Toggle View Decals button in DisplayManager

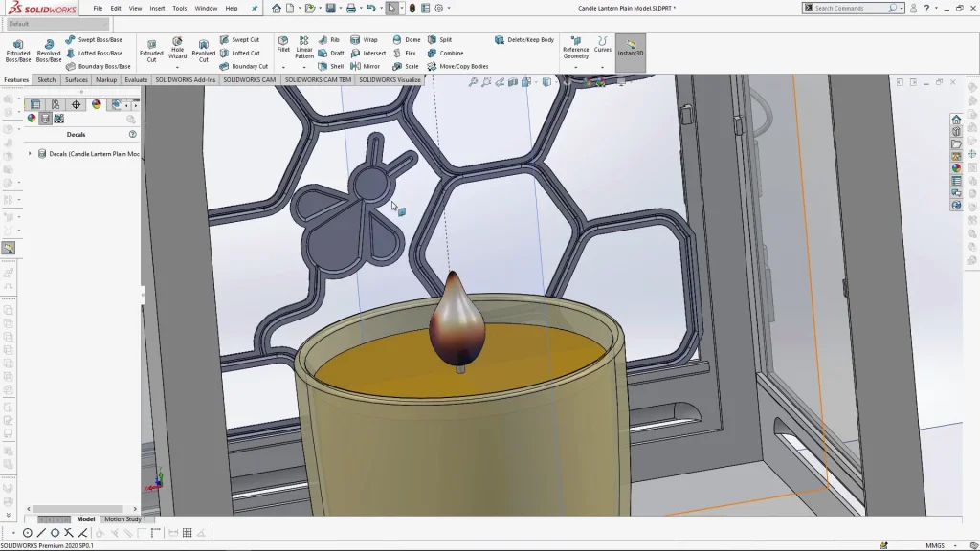point(45,119)
